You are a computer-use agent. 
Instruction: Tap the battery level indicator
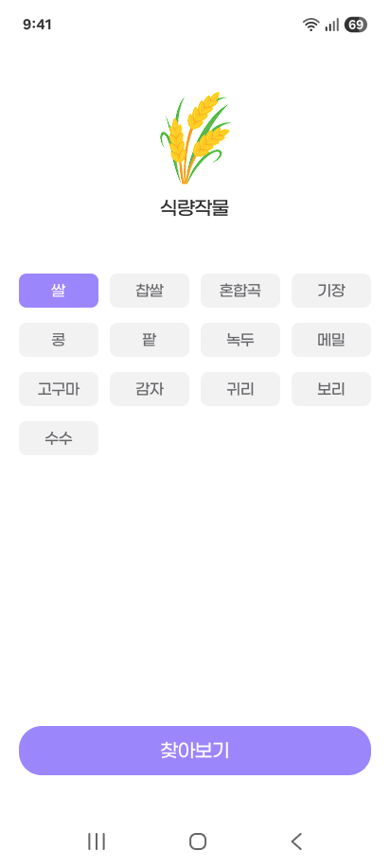356,25
